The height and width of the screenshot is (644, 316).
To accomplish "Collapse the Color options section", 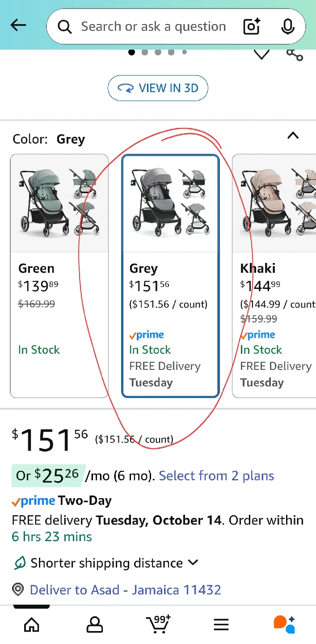I will click(x=293, y=136).
